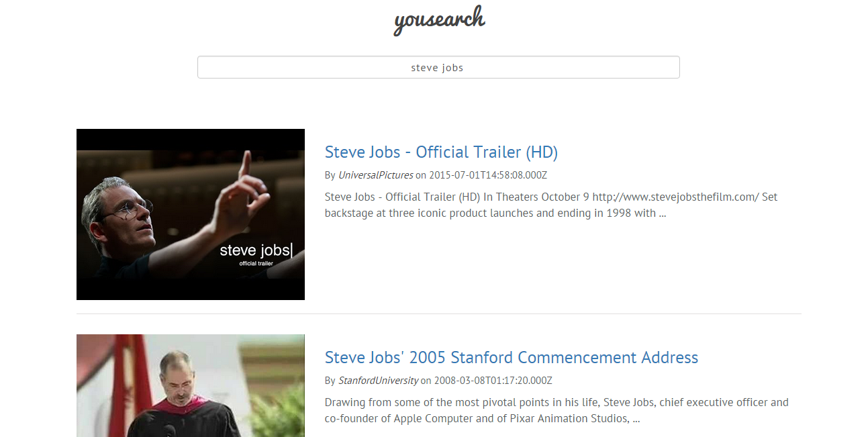Screen dimensions: 868x437
Task: Open Steve Jobs - Official Trailer (HD) link
Action: click(441, 152)
